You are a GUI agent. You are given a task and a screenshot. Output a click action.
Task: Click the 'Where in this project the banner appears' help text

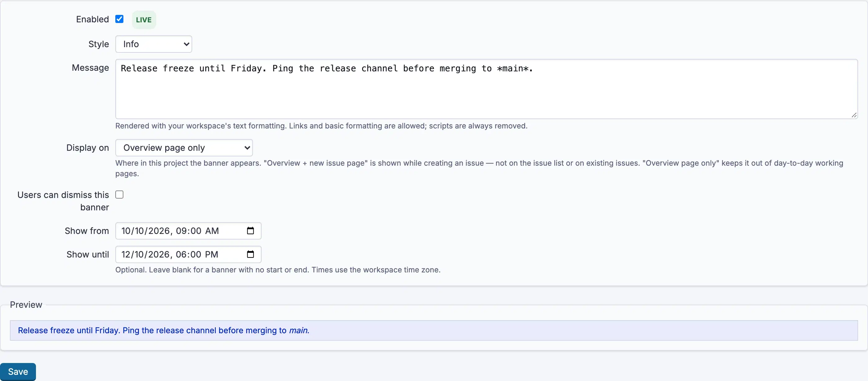click(x=479, y=168)
